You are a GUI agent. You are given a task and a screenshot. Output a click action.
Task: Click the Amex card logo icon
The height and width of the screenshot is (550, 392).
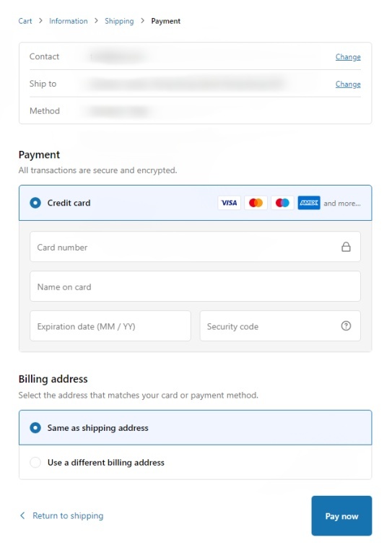(309, 203)
